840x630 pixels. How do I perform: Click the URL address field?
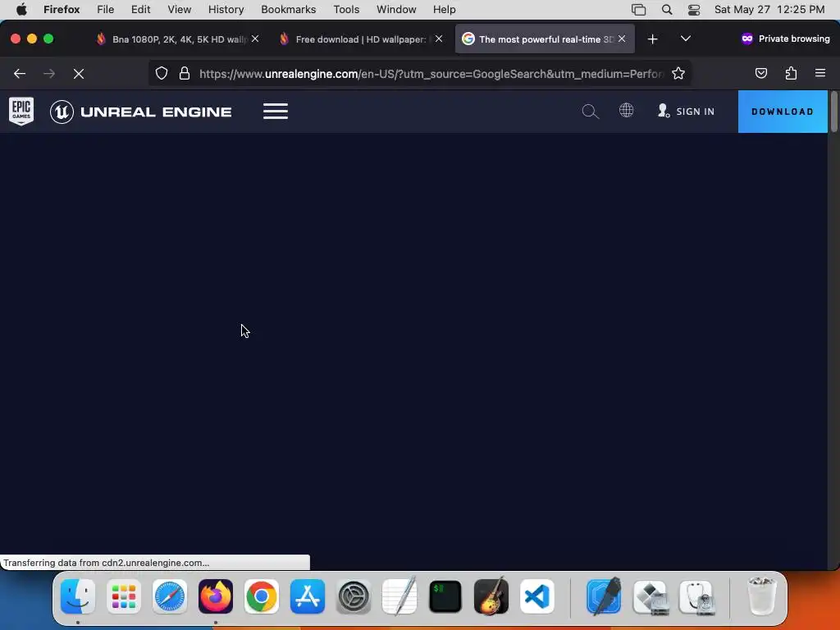click(x=431, y=73)
